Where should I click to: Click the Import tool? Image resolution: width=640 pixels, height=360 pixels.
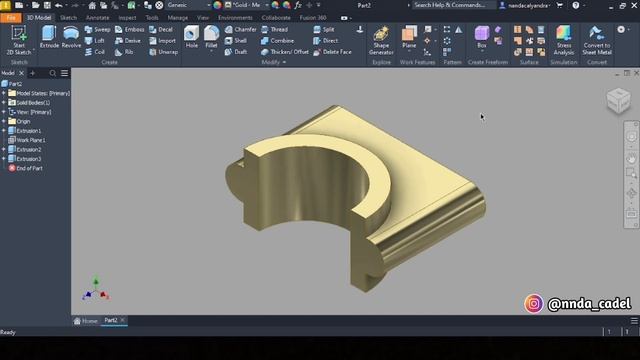[162, 41]
